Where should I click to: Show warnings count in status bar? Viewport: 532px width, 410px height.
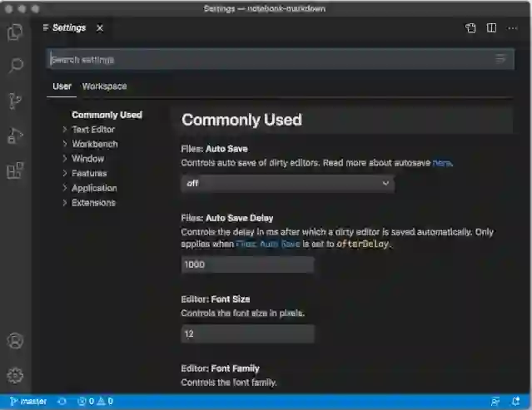click(105, 402)
